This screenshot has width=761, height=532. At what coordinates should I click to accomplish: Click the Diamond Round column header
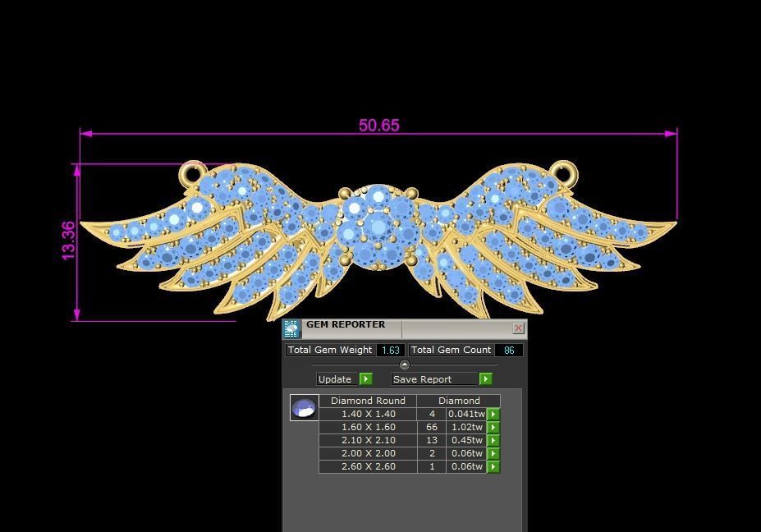(x=368, y=401)
